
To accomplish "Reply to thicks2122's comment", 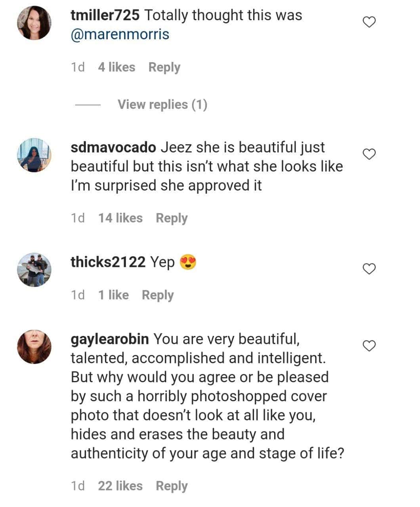I will pyautogui.click(x=158, y=295).
